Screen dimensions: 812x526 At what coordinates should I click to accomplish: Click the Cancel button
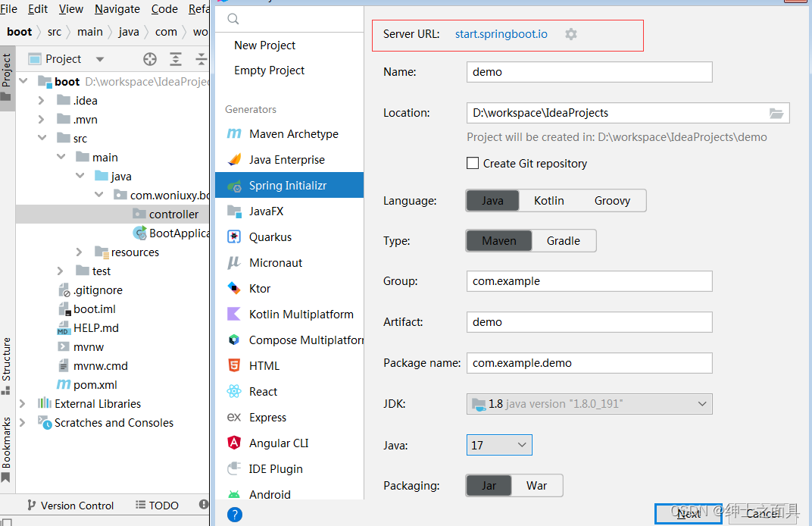tap(762, 514)
